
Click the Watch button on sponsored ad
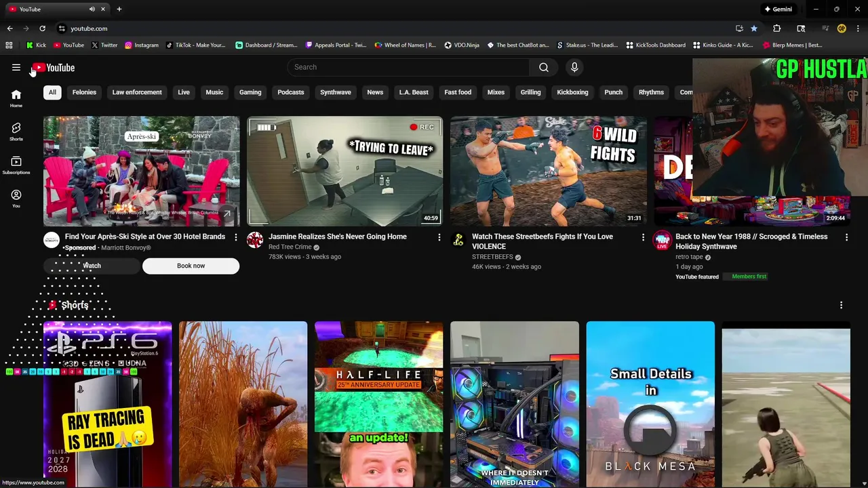point(92,266)
